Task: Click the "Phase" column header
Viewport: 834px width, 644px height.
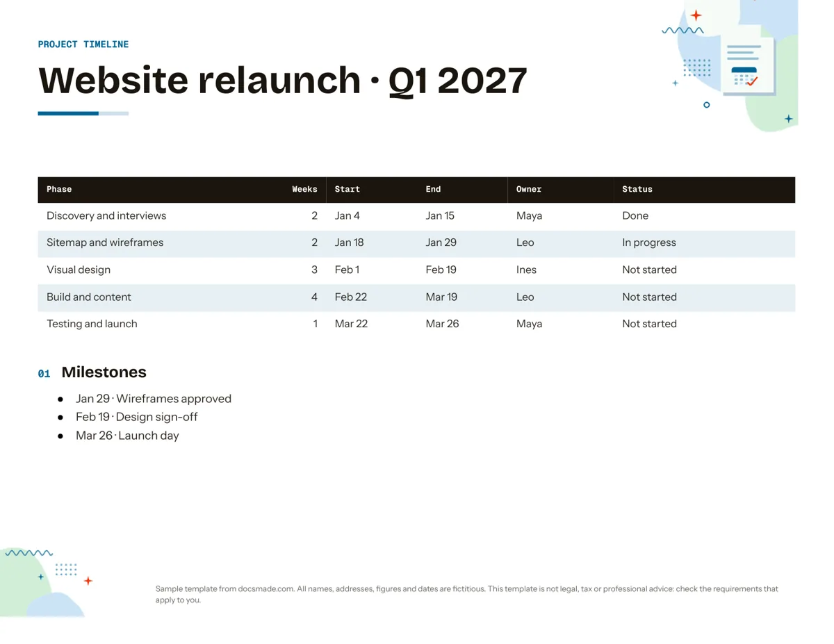Action: [59, 189]
